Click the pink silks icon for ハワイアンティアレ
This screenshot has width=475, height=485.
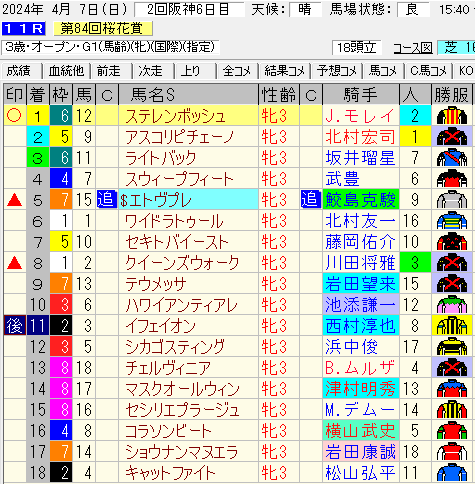point(452,305)
